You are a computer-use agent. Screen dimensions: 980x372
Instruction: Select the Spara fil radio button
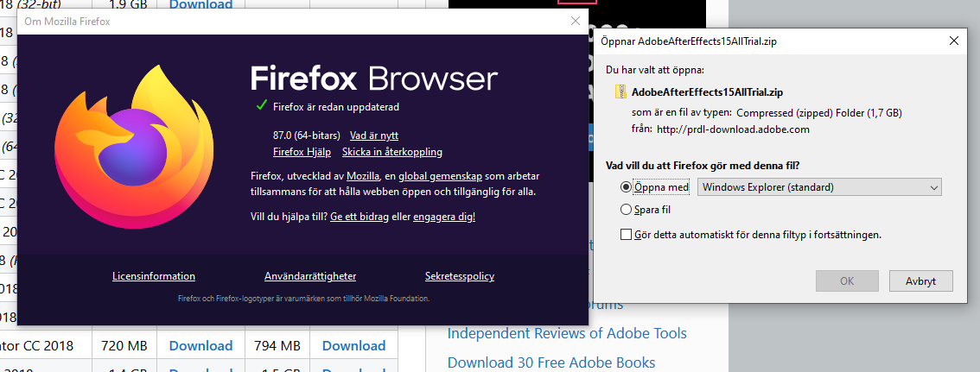coord(627,209)
